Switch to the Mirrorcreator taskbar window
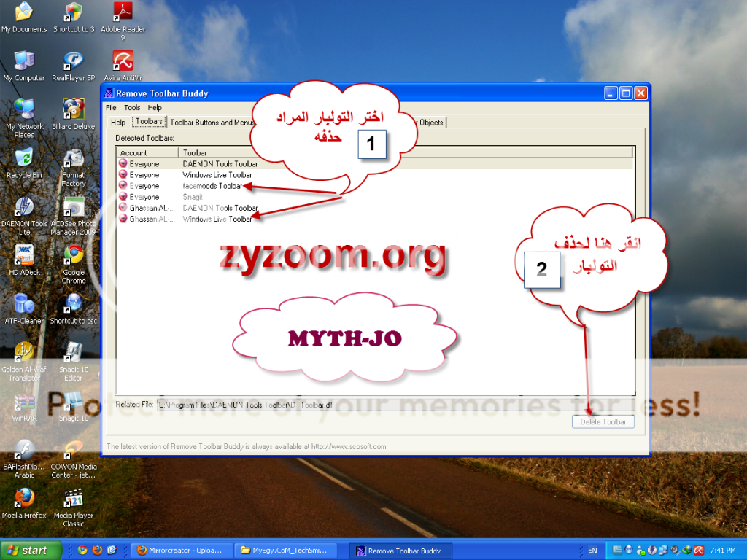 tap(182, 551)
